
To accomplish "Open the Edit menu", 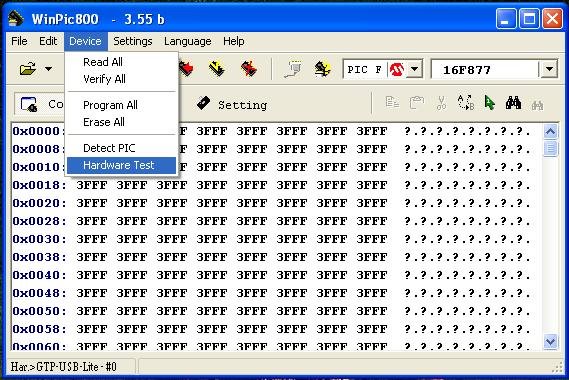I will pyautogui.click(x=48, y=41).
